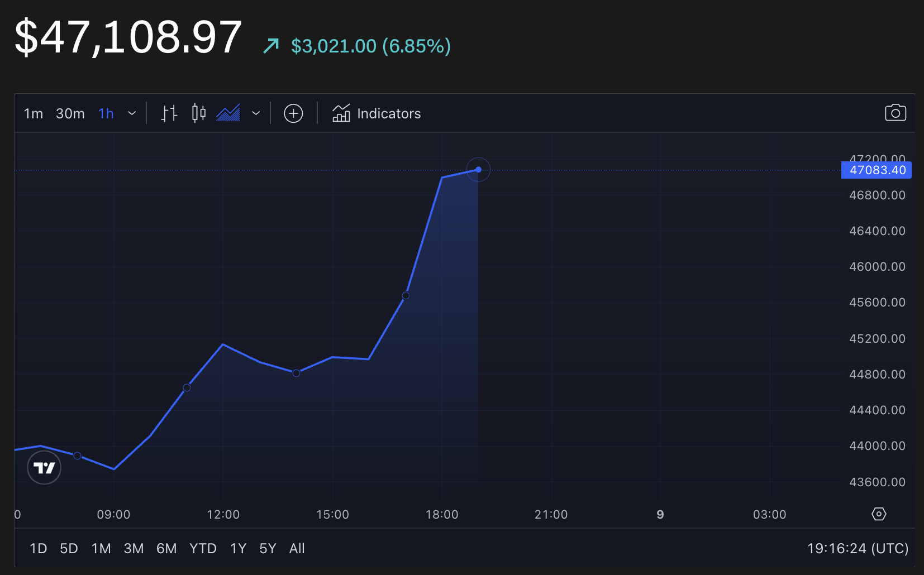Screen dimensions: 924x575
Task: Select the All date range
Action: (297, 548)
